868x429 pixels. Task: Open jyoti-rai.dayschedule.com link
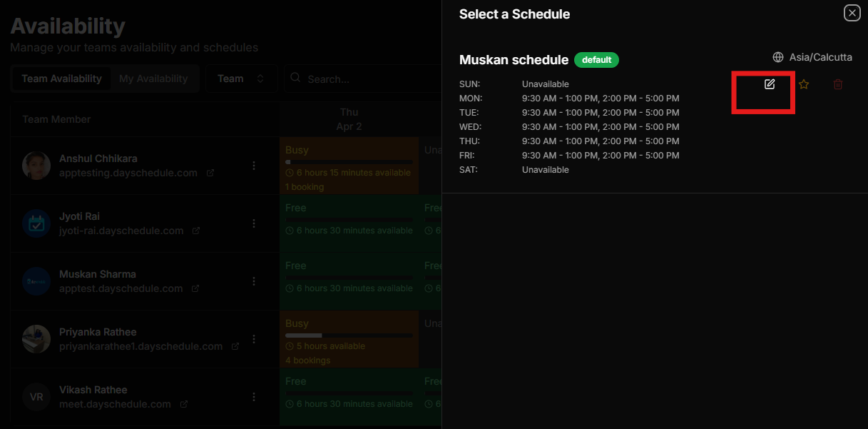(x=121, y=231)
